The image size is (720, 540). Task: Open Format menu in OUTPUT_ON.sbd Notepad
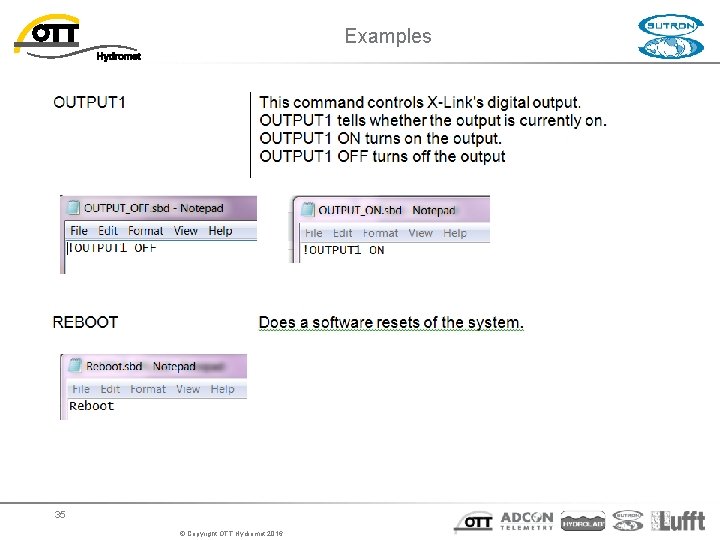pyautogui.click(x=380, y=233)
